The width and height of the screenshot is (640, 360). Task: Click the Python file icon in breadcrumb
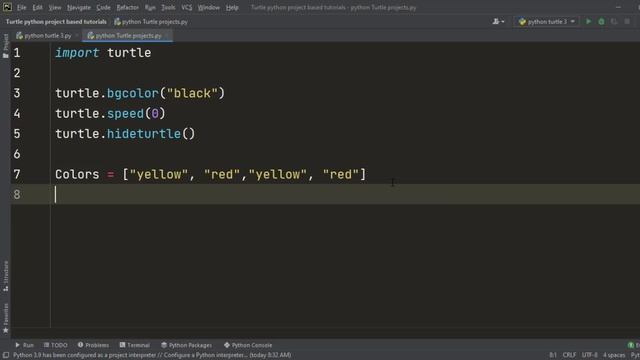click(117, 22)
